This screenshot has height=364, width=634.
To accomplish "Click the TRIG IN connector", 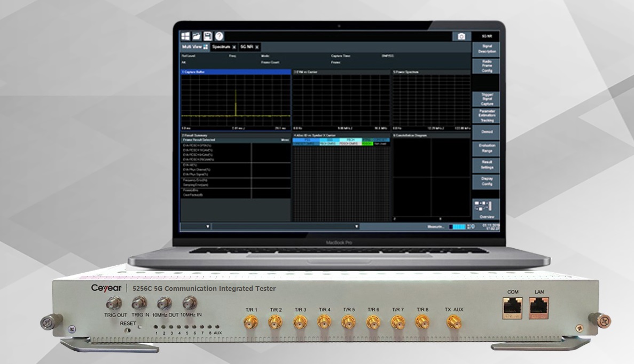I will (139, 303).
